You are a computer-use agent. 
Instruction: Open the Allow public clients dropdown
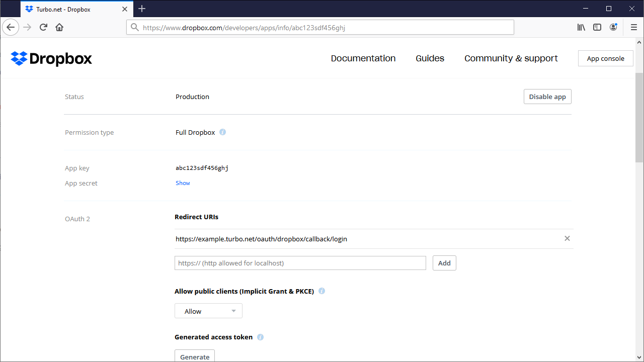click(208, 311)
